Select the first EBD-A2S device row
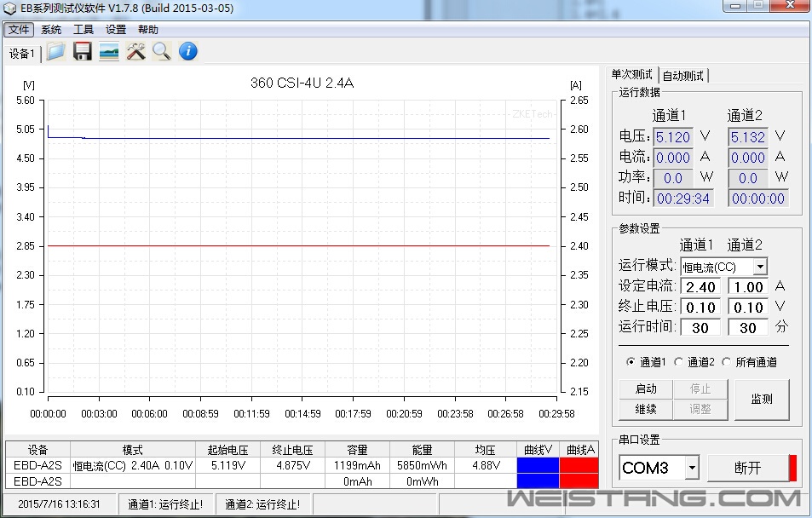The height and width of the screenshot is (518, 812). 37,465
